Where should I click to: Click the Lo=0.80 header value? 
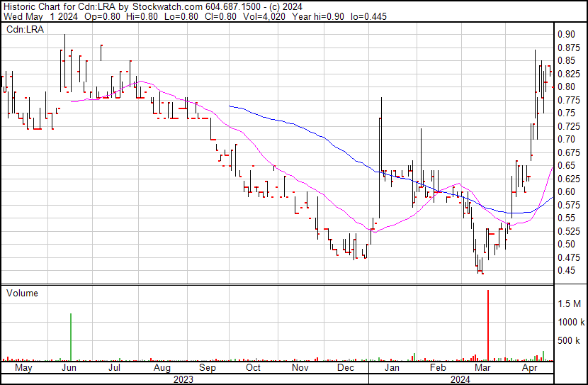click(x=181, y=16)
